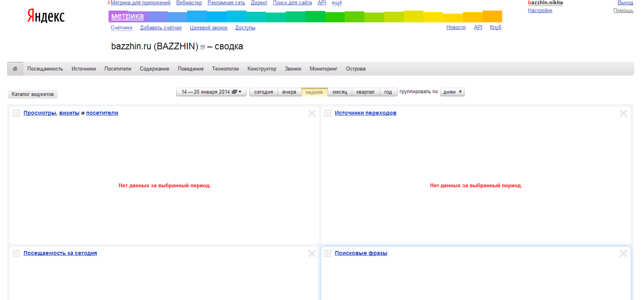644x300 pixels.
Task: Open the Новости link
Action: click(456, 27)
